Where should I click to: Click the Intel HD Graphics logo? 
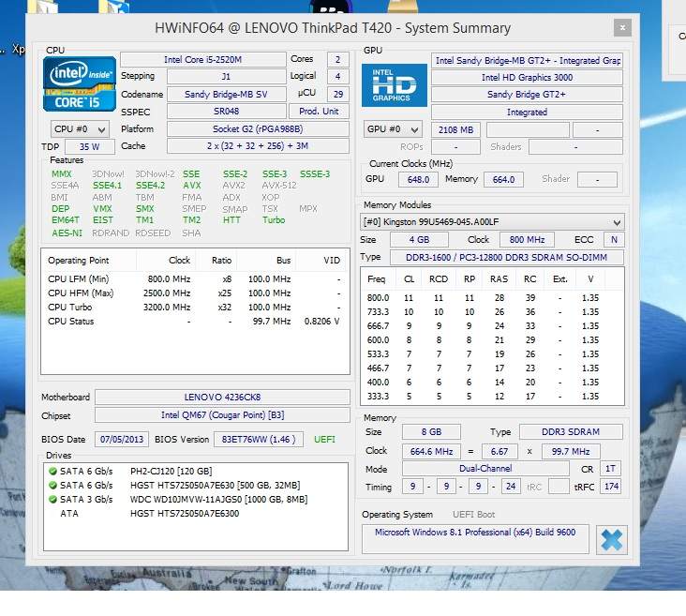click(x=395, y=85)
